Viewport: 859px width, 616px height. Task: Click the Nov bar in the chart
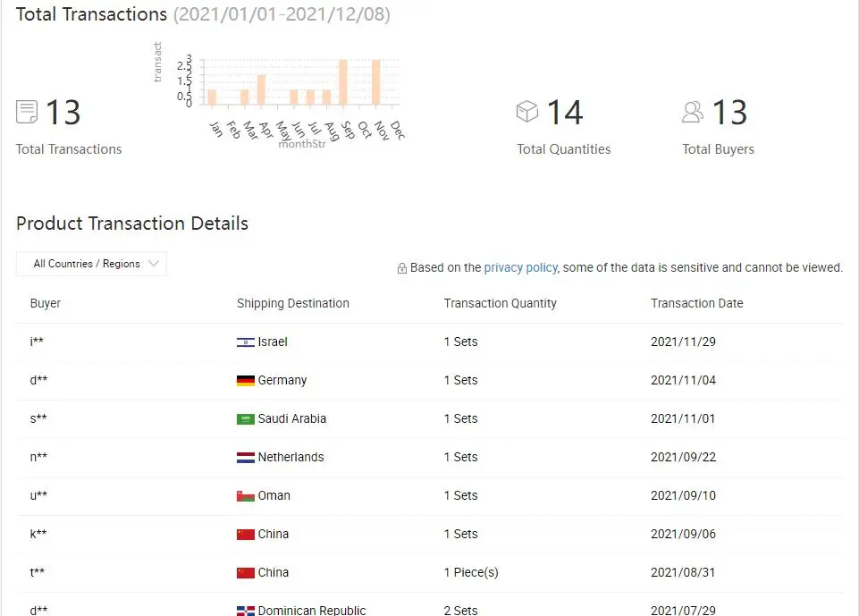point(376,81)
